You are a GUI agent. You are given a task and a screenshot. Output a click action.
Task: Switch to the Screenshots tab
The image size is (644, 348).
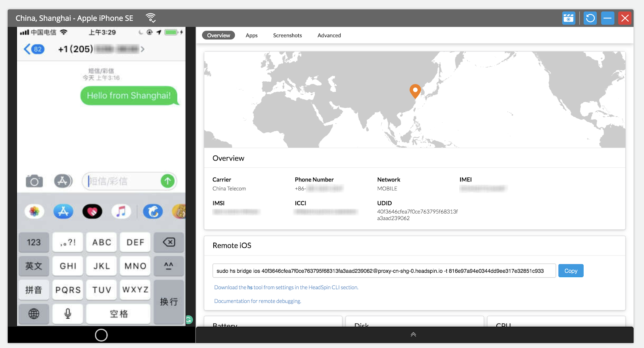click(x=287, y=35)
